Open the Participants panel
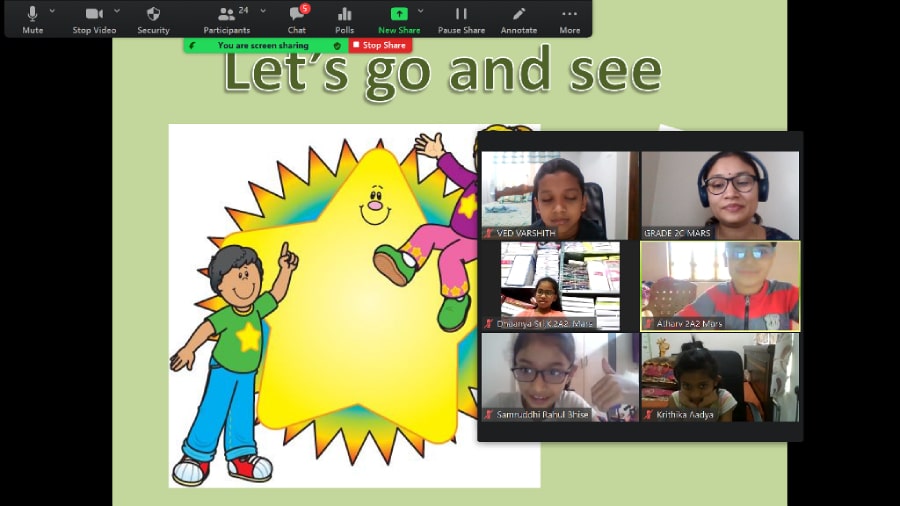This screenshot has width=900, height=506. pos(227,18)
